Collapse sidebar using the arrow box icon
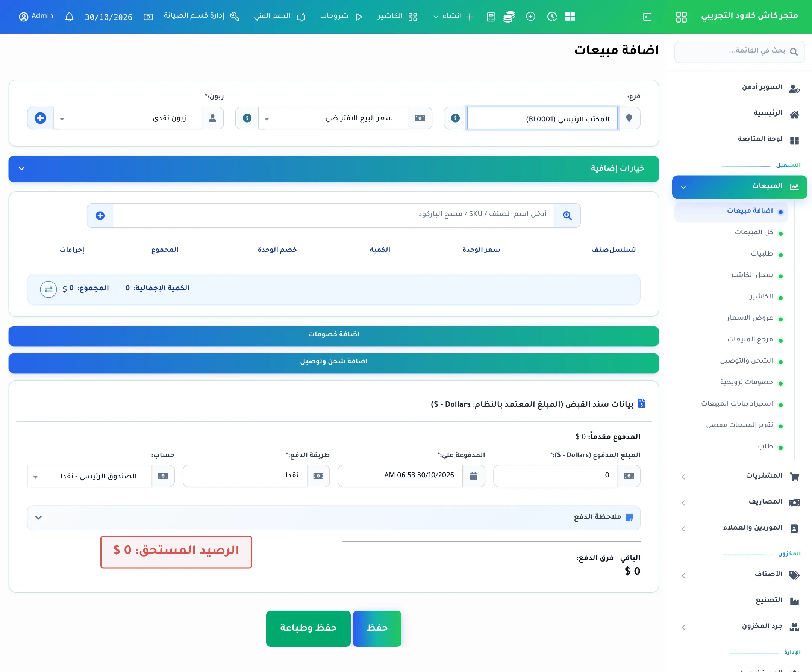This screenshot has height=672, width=812. click(647, 17)
